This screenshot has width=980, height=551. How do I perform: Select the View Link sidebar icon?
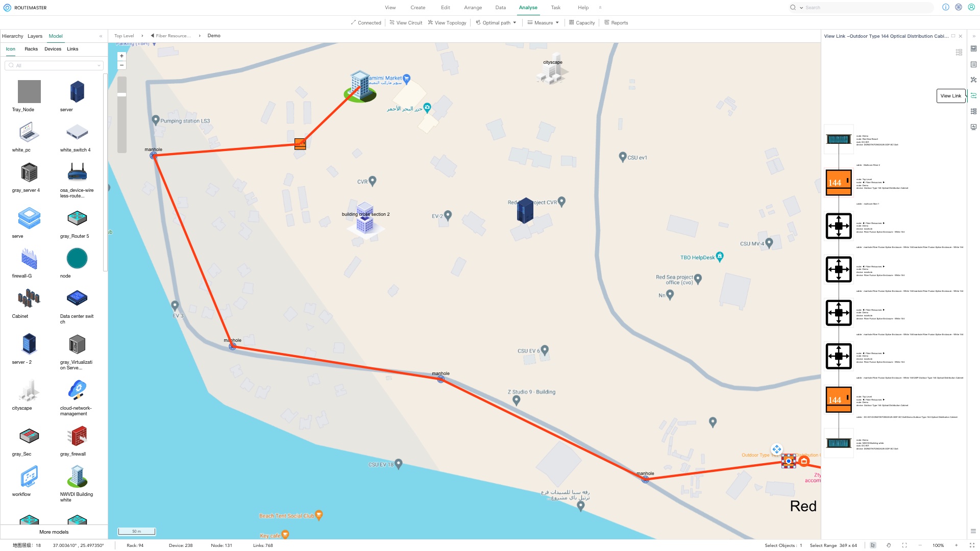click(x=973, y=95)
